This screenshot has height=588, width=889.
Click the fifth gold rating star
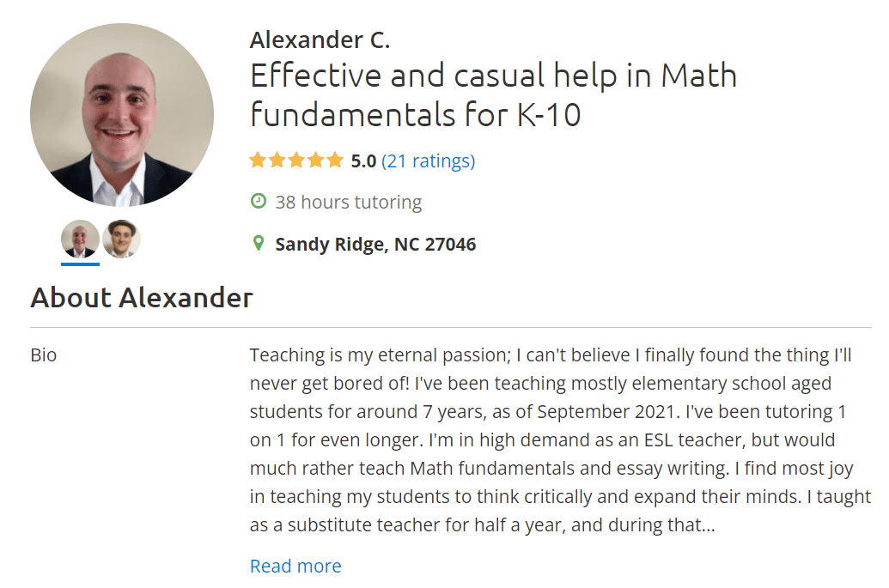coord(334,161)
